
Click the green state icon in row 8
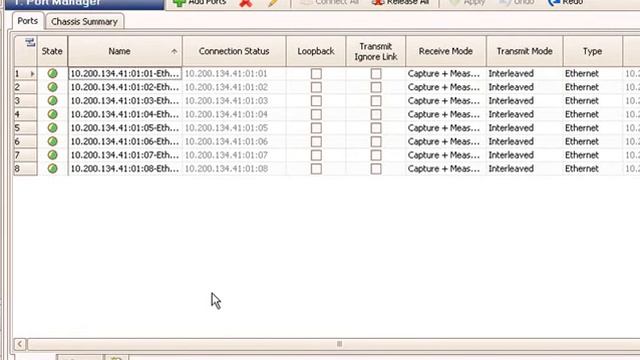pyautogui.click(x=52, y=169)
